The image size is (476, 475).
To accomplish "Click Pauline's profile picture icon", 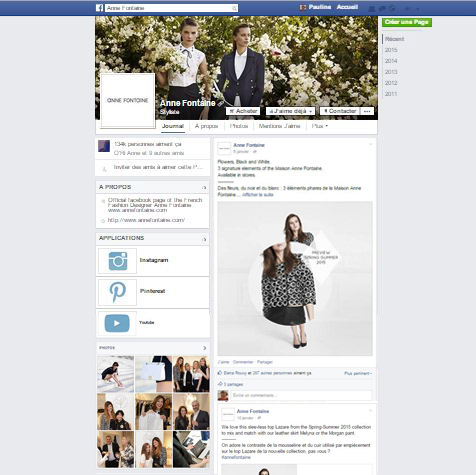I will (303, 7).
